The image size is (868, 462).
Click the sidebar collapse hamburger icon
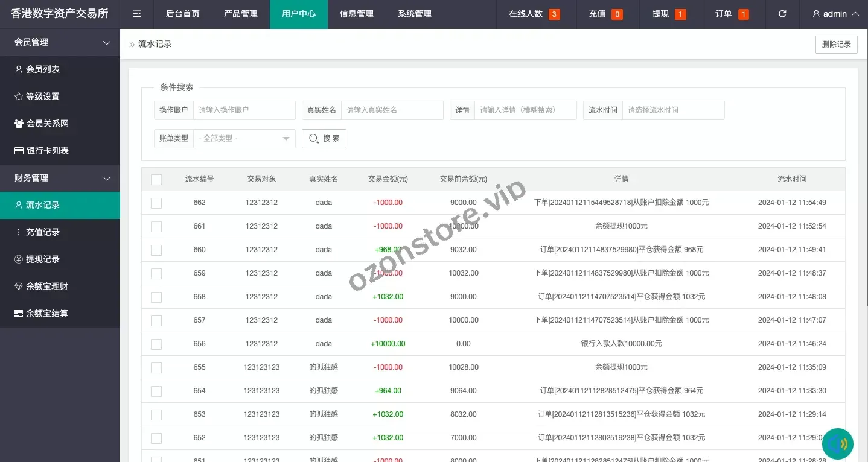click(137, 14)
